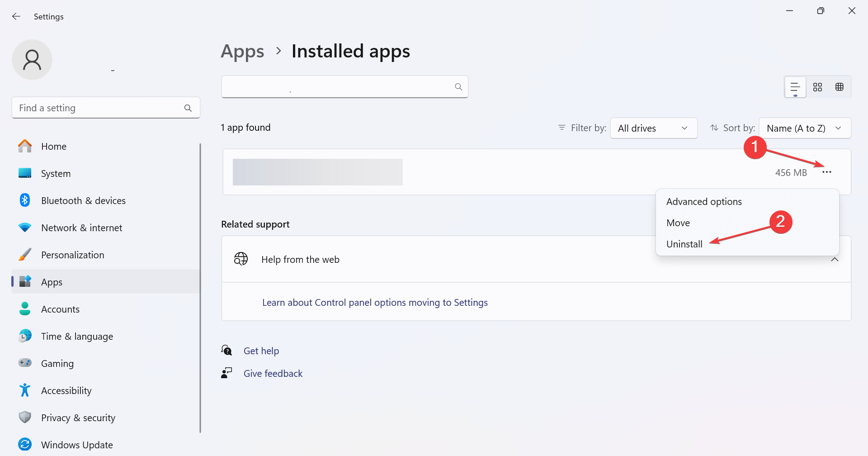The height and width of the screenshot is (456, 868).
Task: Minimize the Settings window
Action: pos(790,11)
